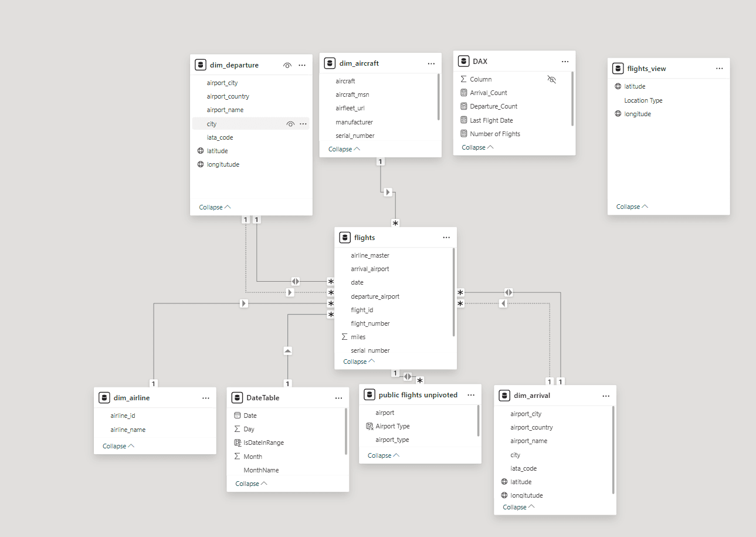The image size is (756, 537).
Task: Click the sigma icon next to miles in flights
Action: pyautogui.click(x=344, y=336)
